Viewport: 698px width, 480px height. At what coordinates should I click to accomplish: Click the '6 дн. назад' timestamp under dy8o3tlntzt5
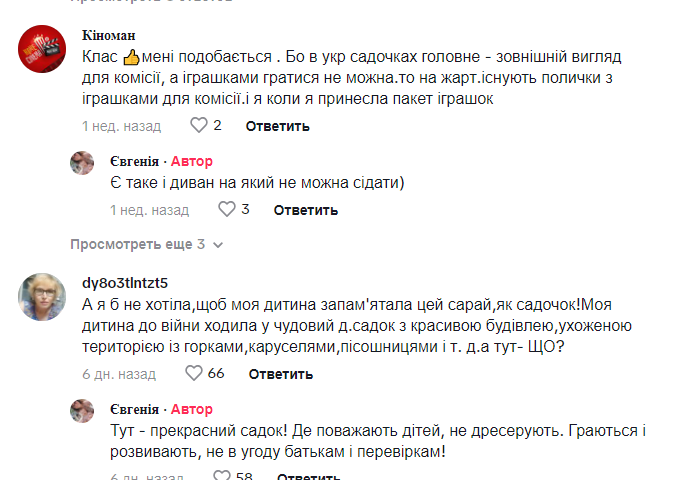(x=119, y=374)
